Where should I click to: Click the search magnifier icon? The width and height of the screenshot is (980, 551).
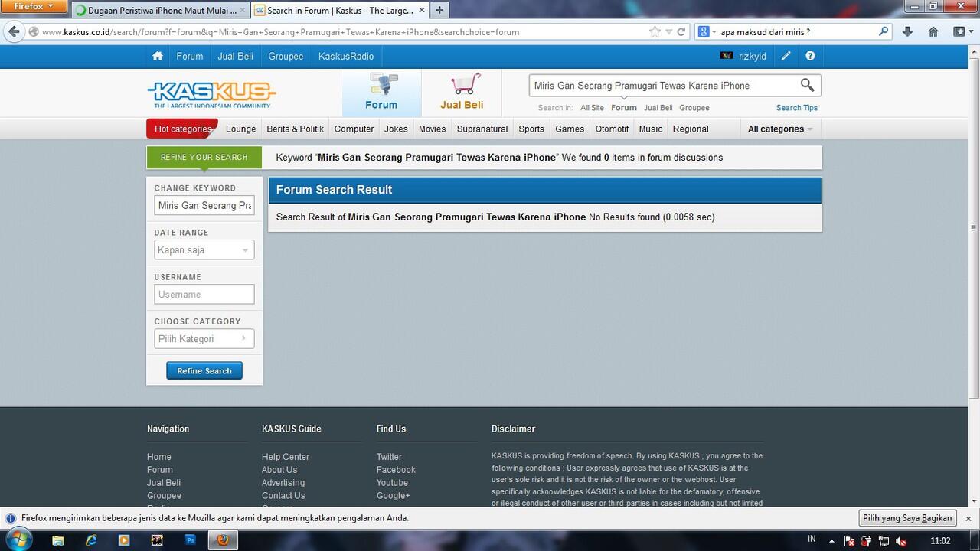(x=807, y=85)
